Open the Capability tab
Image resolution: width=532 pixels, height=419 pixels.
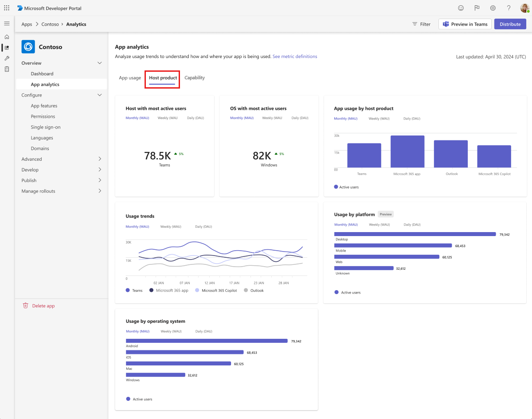point(195,78)
